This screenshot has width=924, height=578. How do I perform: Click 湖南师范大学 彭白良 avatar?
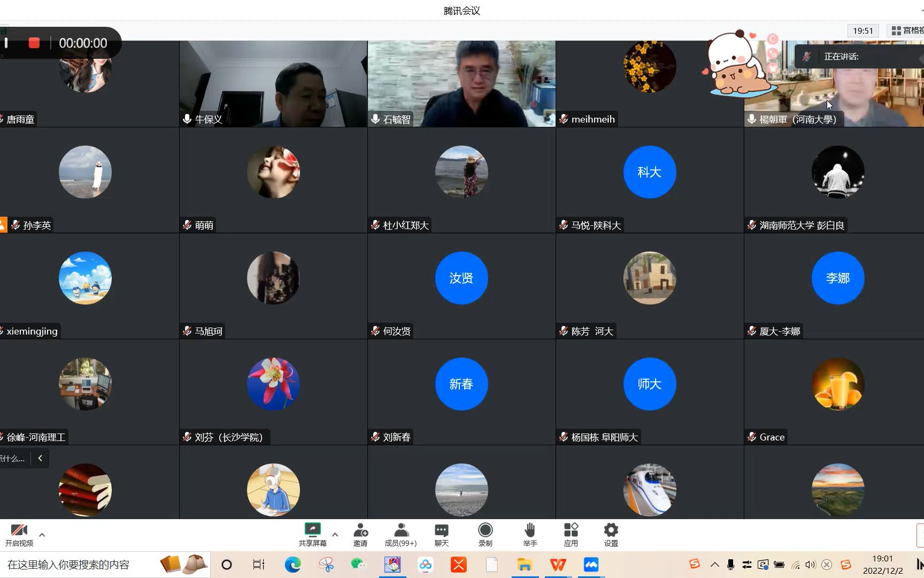[838, 172]
